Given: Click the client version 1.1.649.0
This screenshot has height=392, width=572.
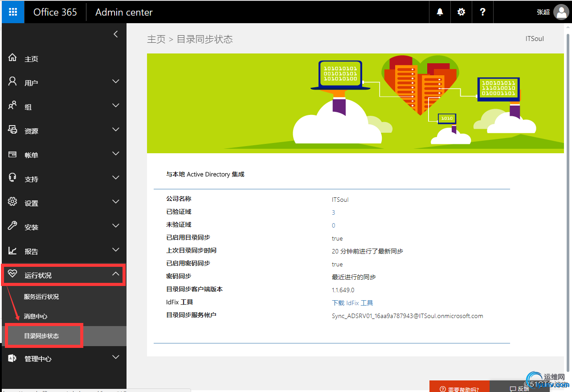Looking at the screenshot, I should 343,290.
